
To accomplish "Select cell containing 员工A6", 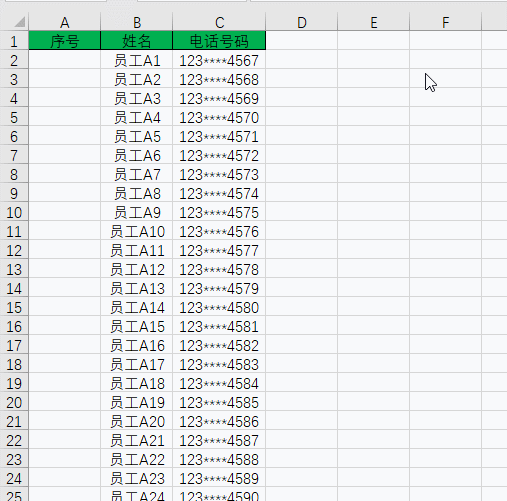I will (136, 155).
